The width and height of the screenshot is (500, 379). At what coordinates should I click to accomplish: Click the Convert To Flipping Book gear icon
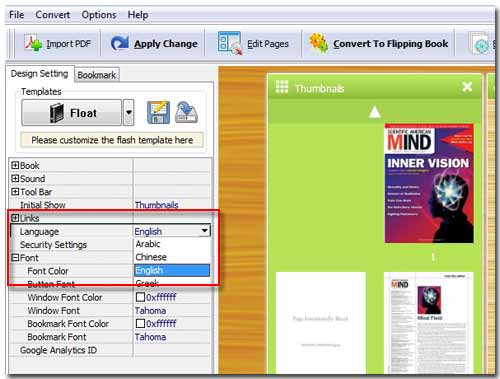(x=319, y=43)
